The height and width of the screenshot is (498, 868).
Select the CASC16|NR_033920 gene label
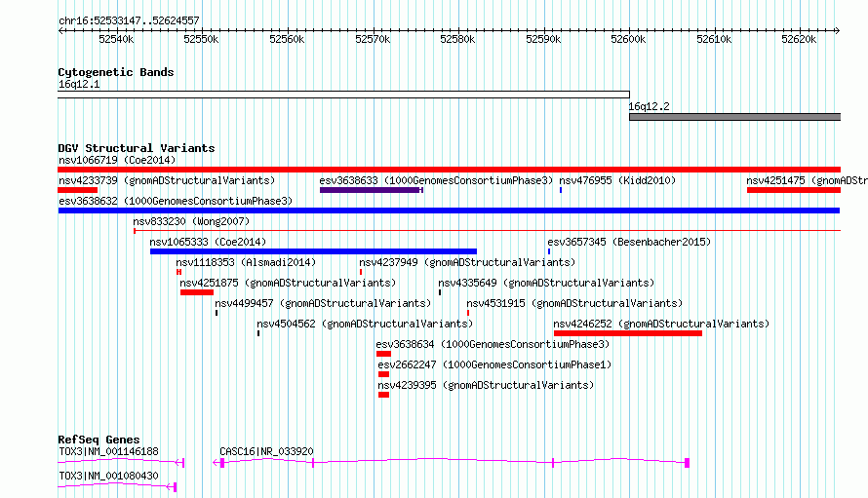pyautogui.click(x=266, y=451)
